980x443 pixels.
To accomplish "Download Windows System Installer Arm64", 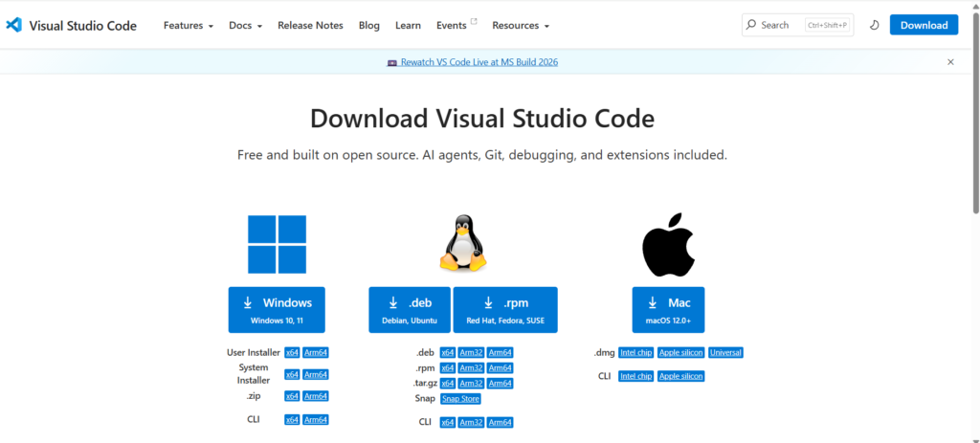I will point(316,374).
